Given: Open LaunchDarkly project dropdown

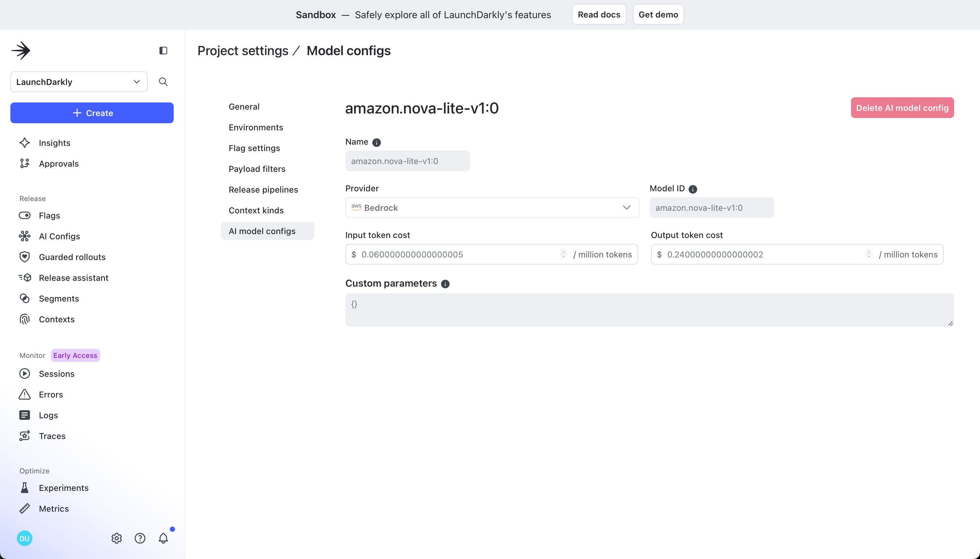Looking at the screenshot, I should [79, 82].
